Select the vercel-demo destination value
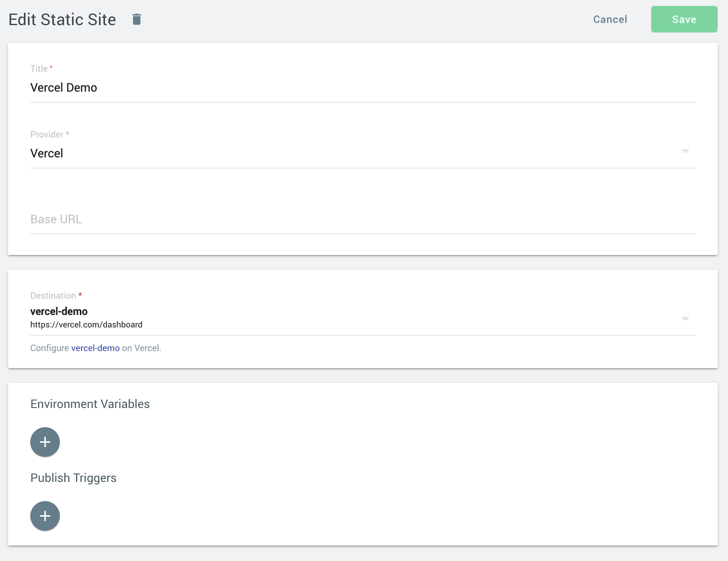Image resolution: width=728 pixels, height=561 pixels. (x=59, y=312)
